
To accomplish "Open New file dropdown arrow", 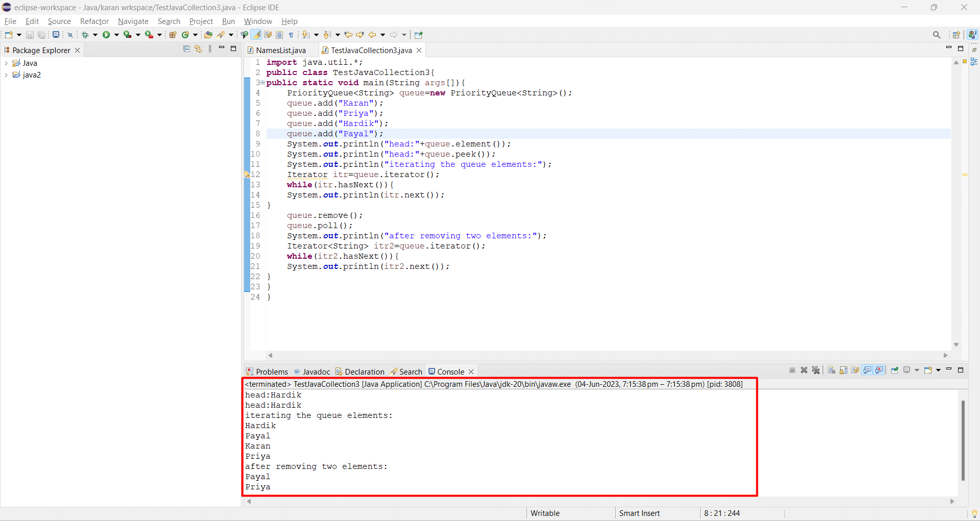I will [x=19, y=35].
